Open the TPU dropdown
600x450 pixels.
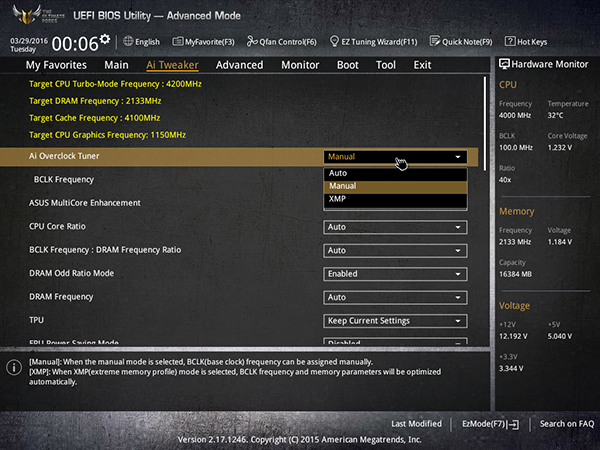point(395,321)
